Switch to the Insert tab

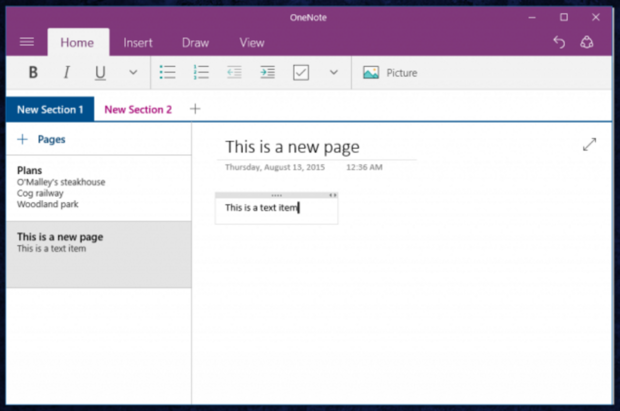138,43
